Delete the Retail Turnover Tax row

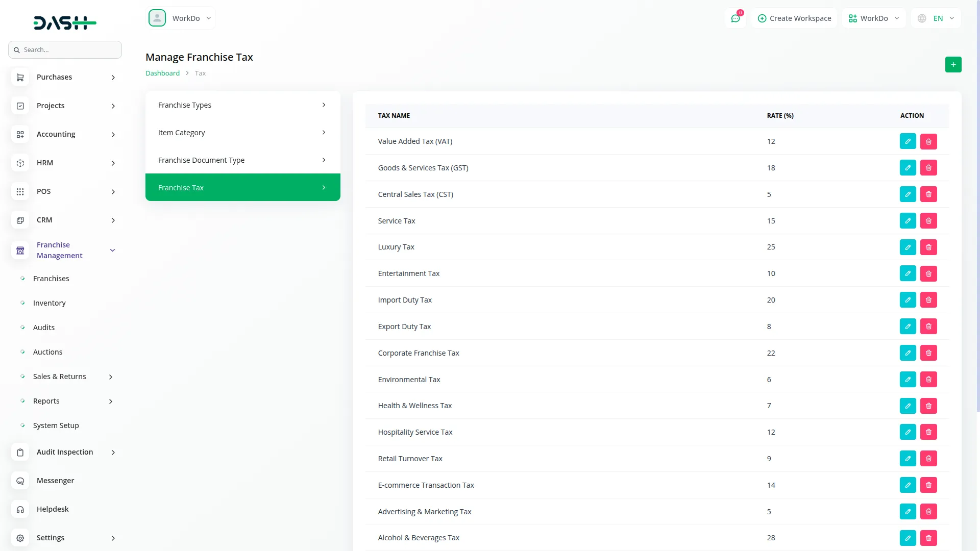pyautogui.click(x=928, y=459)
